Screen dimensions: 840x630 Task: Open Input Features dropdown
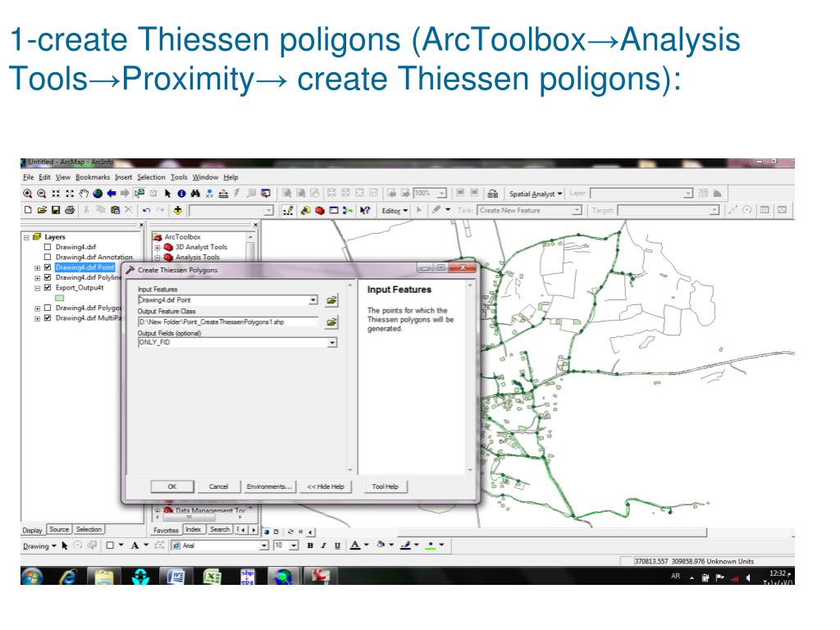point(313,300)
